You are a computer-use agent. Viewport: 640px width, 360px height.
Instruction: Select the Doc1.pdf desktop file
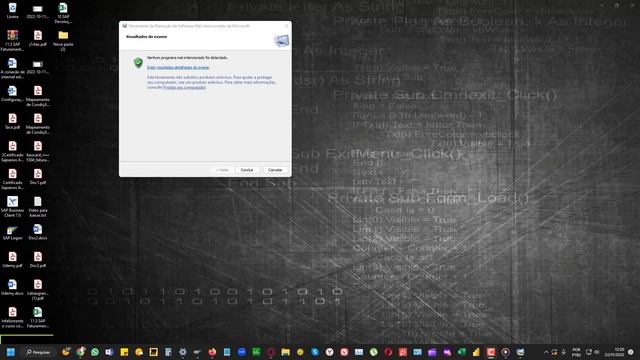click(38, 177)
